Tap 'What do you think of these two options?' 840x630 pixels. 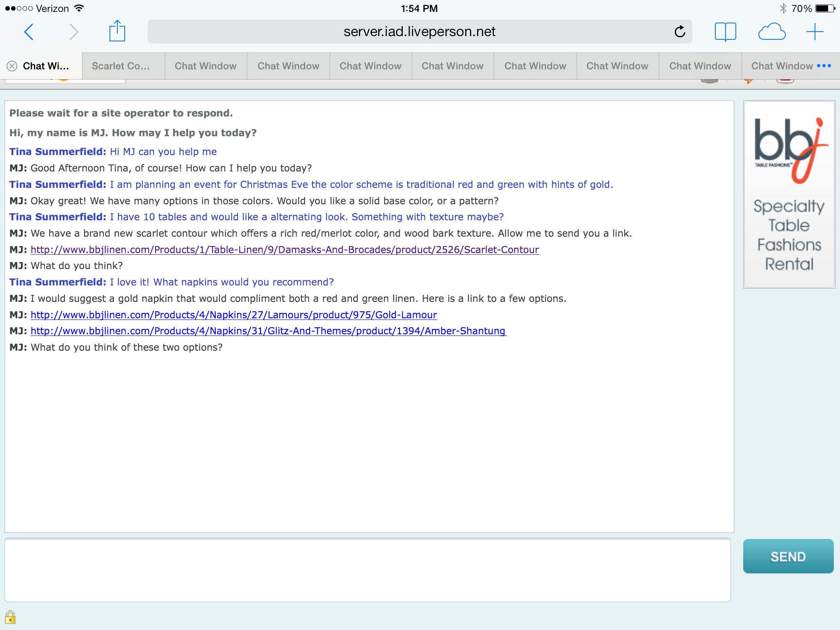127,347
